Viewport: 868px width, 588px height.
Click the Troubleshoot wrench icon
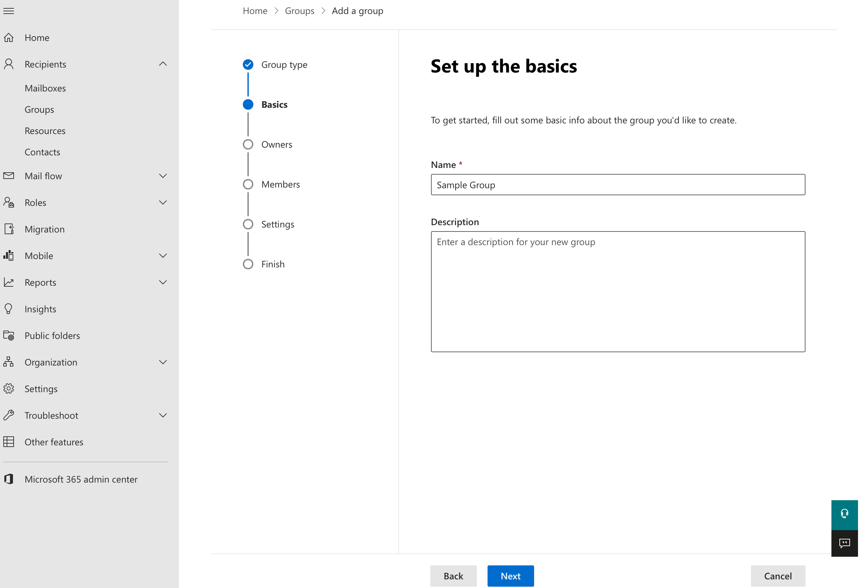click(x=9, y=415)
